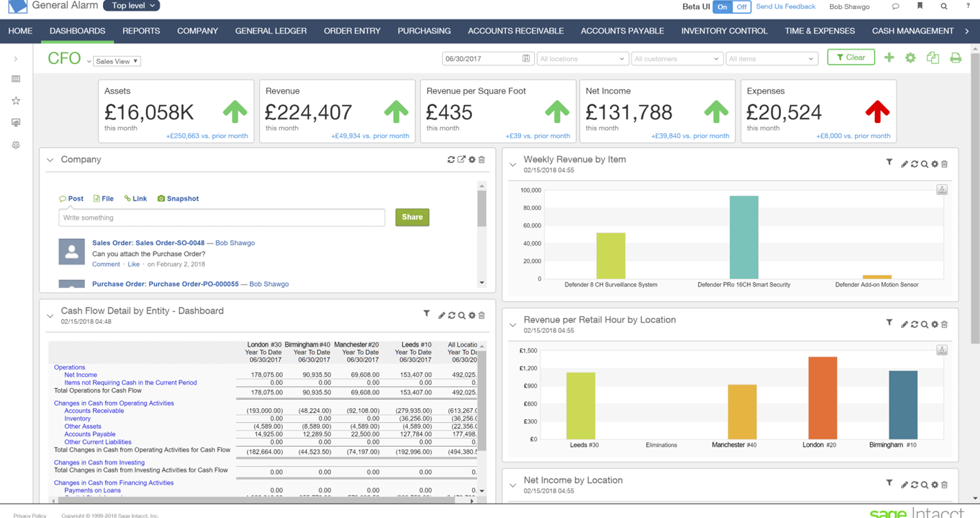
Task: Open the All items filter dropdown
Action: click(772, 59)
